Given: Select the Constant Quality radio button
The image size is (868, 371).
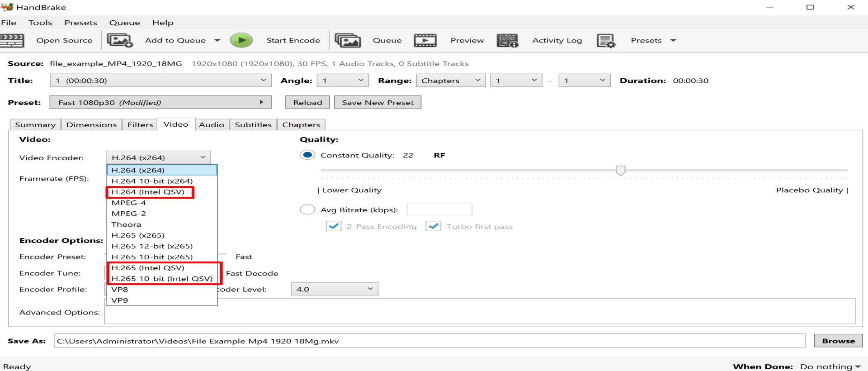Looking at the screenshot, I should (307, 155).
